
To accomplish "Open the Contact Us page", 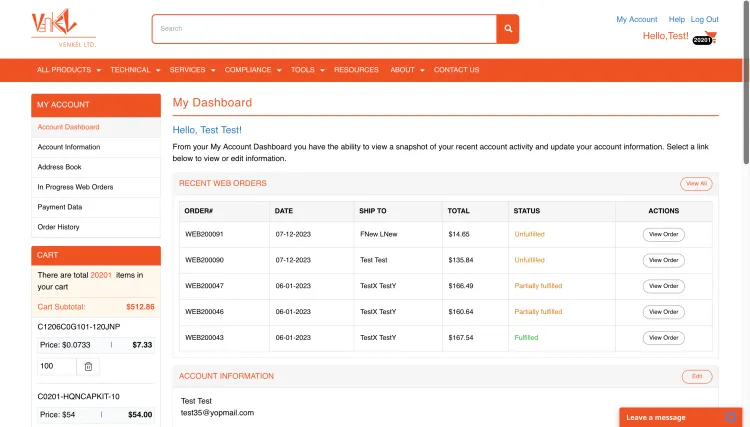I will 456,70.
